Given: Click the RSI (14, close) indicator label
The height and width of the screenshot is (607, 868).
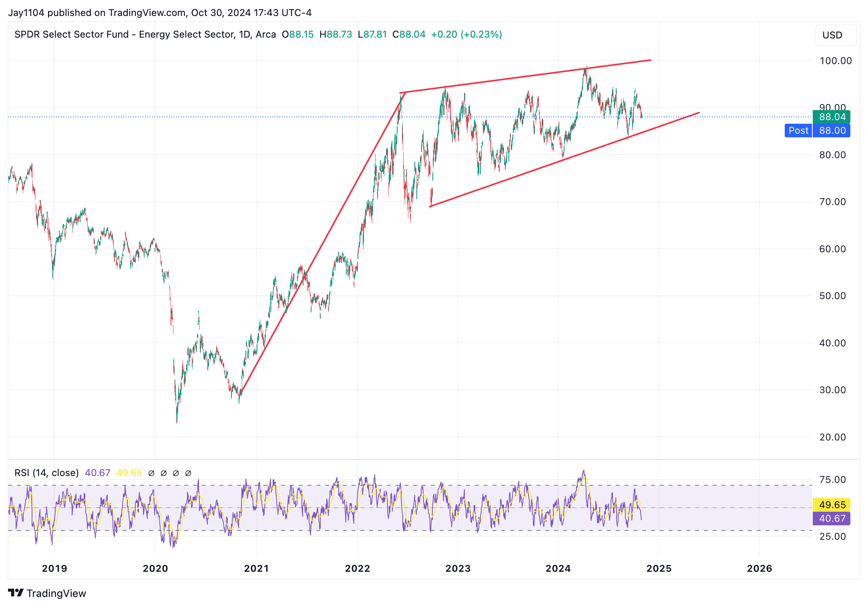Looking at the screenshot, I should coord(46,473).
